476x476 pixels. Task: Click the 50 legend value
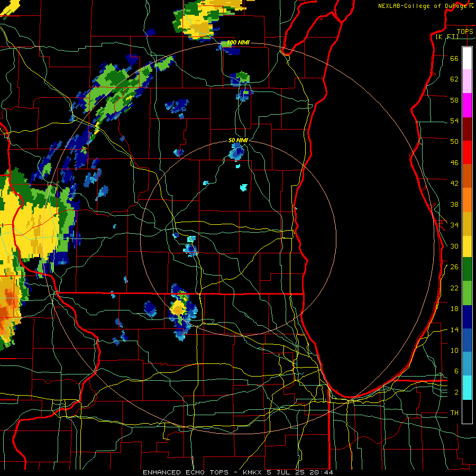[x=454, y=142]
